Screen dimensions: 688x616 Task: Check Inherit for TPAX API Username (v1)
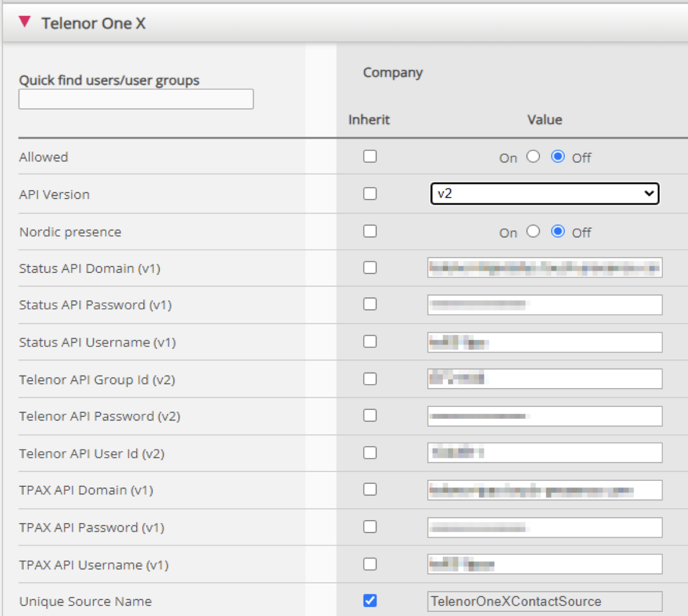(x=370, y=564)
